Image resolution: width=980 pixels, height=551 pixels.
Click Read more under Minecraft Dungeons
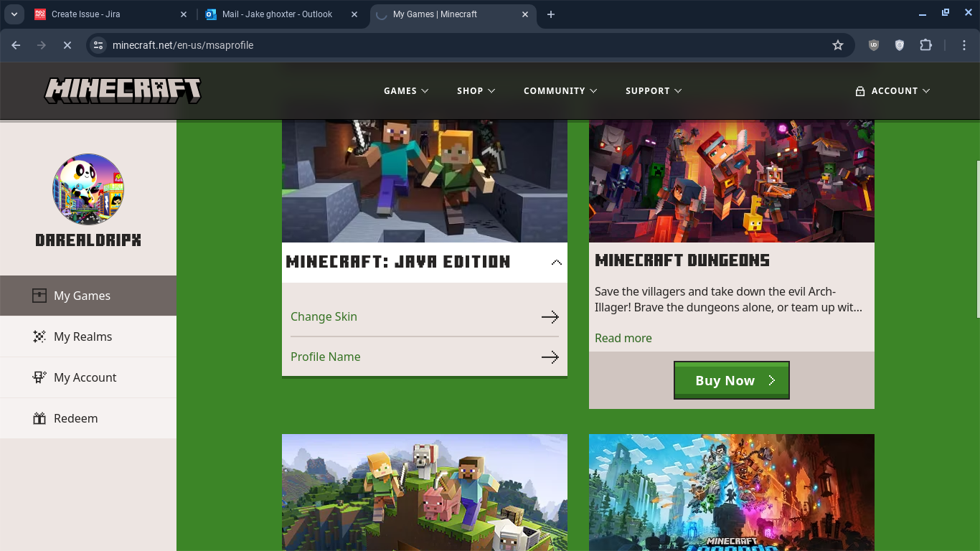click(623, 338)
